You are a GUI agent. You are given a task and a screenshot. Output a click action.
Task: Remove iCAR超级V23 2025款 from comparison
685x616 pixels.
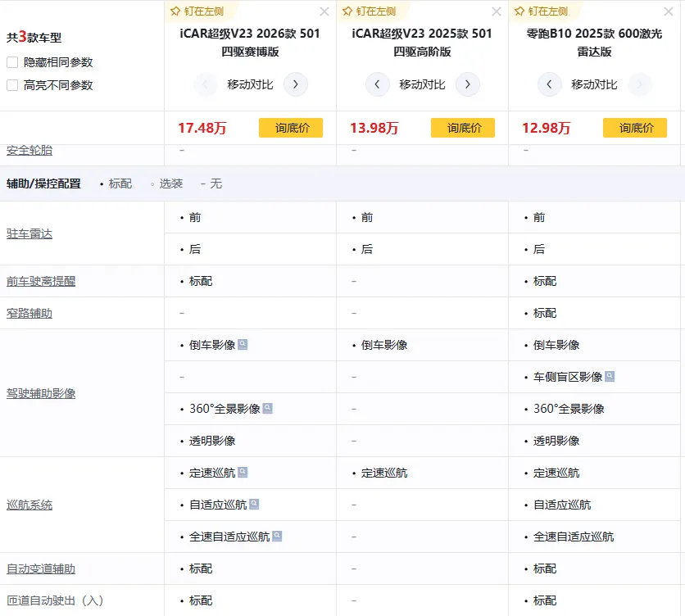coord(497,11)
